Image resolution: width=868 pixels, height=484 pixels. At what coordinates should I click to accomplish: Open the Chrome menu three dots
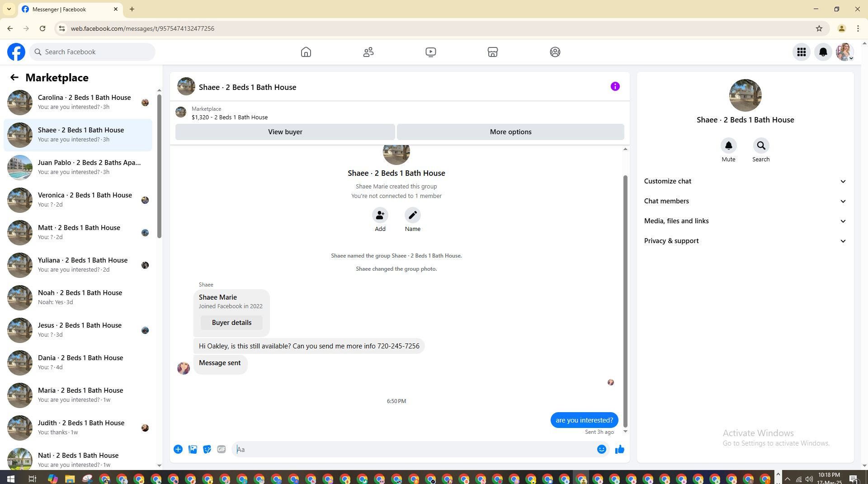pos(858,28)
